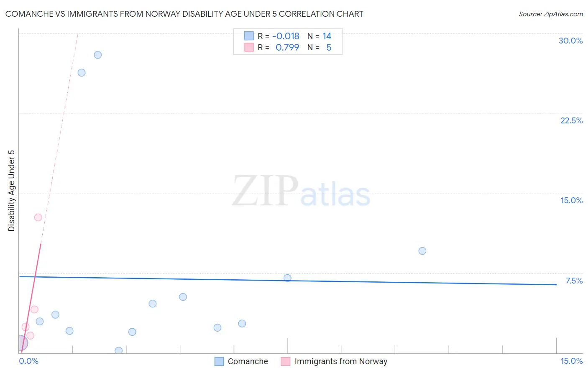Click the solid pink regression line segment
Viewport: 588px width, 373px height.
pos(31,298)
